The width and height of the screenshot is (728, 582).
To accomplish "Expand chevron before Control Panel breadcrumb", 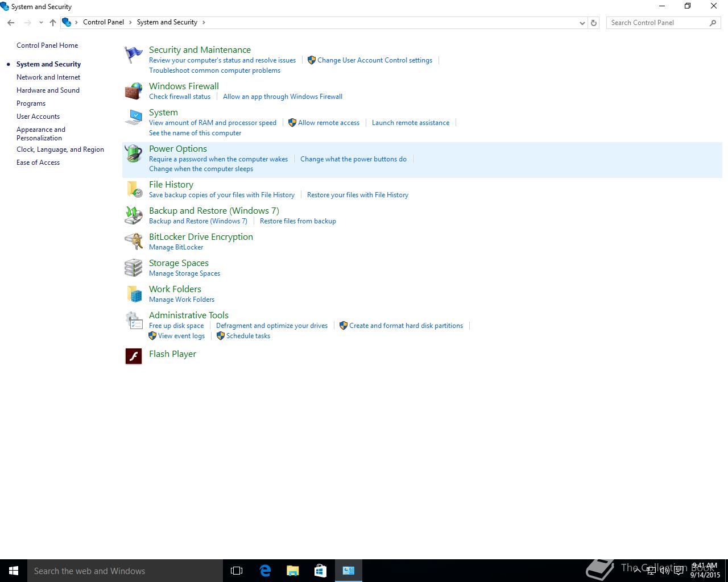I will click(77, 22).
